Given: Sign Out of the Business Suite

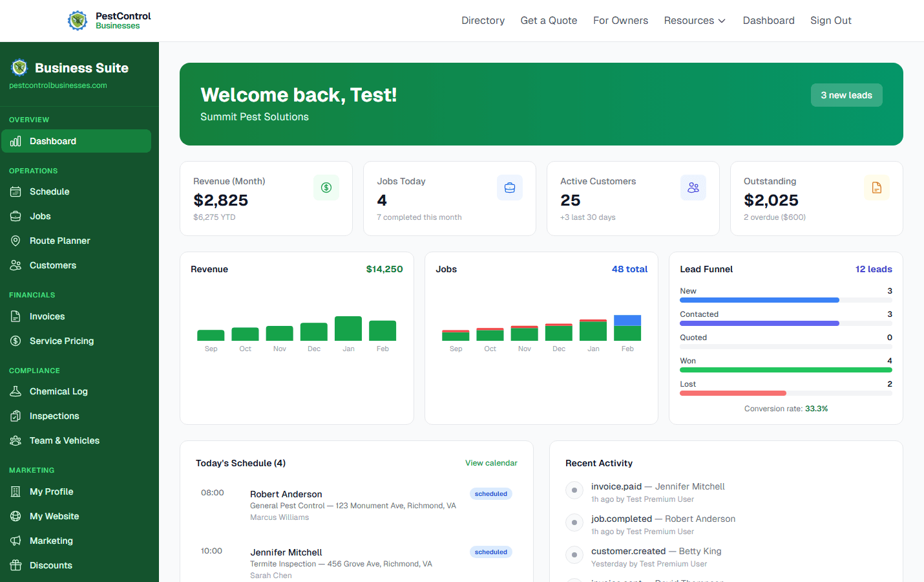Looking at the screenshot, I should point(830,20).
